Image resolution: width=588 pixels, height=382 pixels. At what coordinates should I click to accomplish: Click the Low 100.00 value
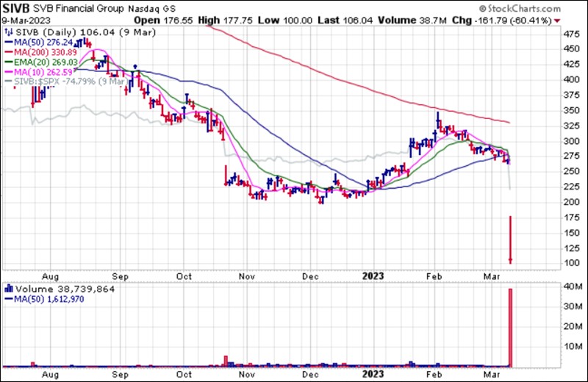click(x=285, y=21)
